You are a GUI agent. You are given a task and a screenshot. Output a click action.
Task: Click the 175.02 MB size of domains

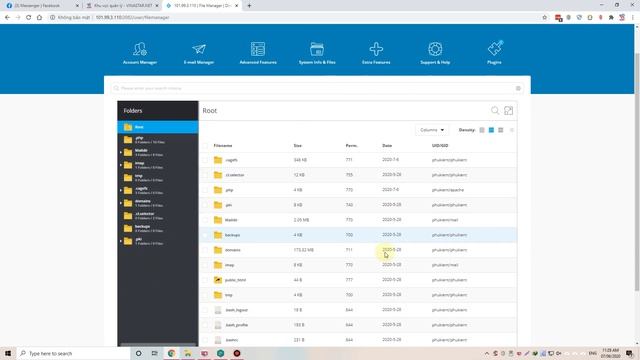pos(304,250)
